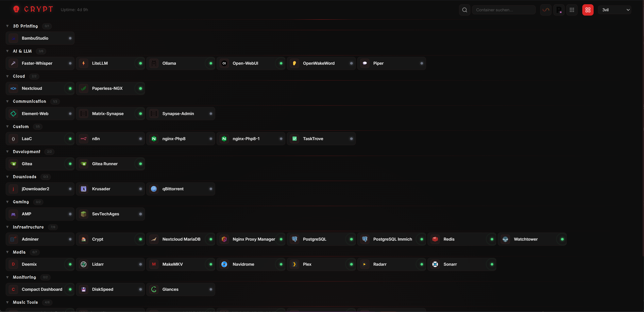
Task: Open the Matrix-Synapse container card
Action: (x=110, y=114)
